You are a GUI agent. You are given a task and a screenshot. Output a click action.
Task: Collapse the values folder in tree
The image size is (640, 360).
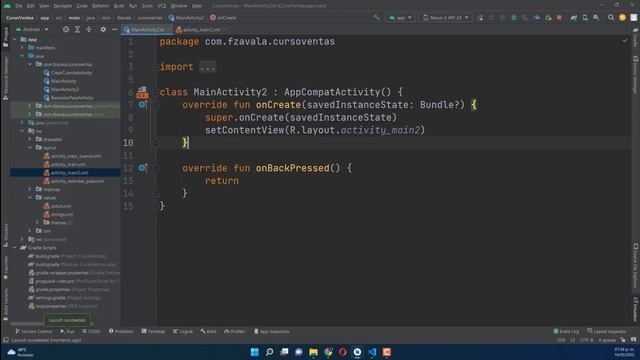(x=30, y=198)
